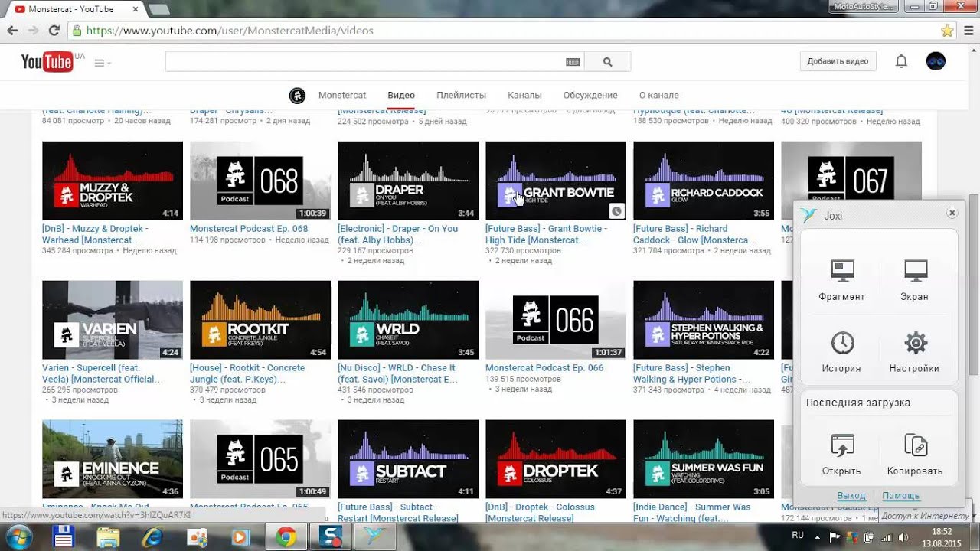The width and height of the screenshot is (980, 551).
Task: Click the [House] Rootkit Concrete Jungle title link
Action: pyautogui.click(x=247, y=373)
